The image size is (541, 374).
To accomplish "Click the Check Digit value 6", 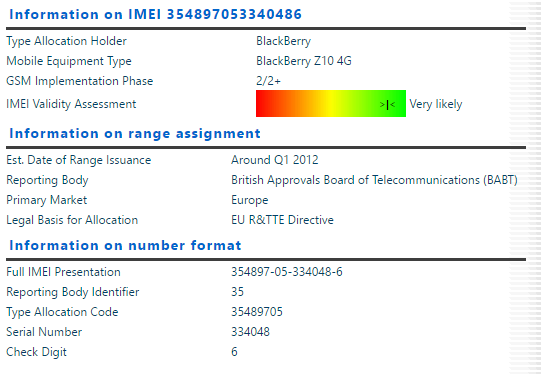I will (x=234, y=352).
